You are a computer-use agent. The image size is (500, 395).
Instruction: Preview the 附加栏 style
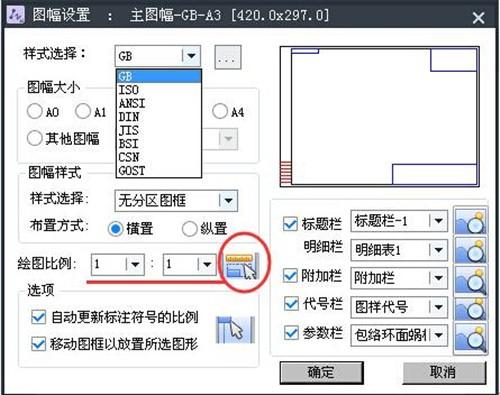point(470,279)
